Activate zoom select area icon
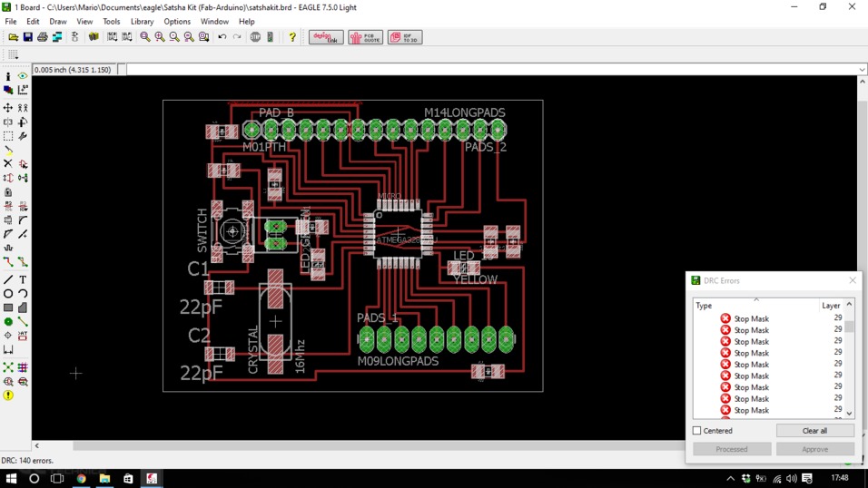The height and width of the screenshot is (488, 868). [203, 37]
